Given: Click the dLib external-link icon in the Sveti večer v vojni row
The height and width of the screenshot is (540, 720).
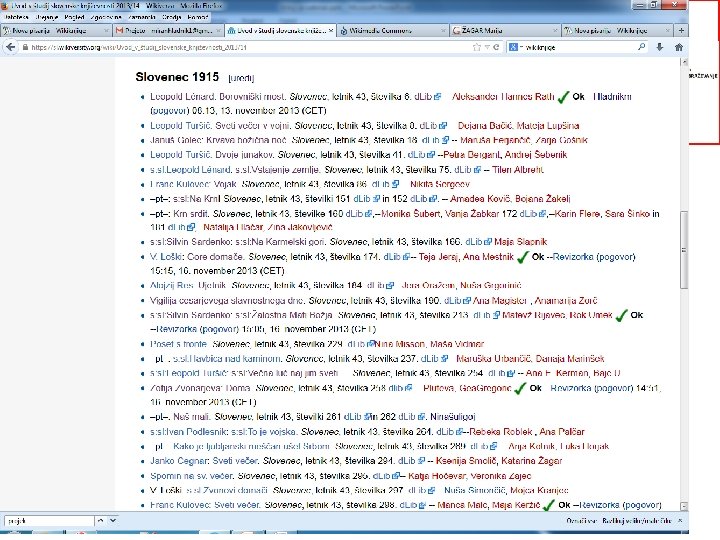Looking at the screenshot, I should pos(443,126).
